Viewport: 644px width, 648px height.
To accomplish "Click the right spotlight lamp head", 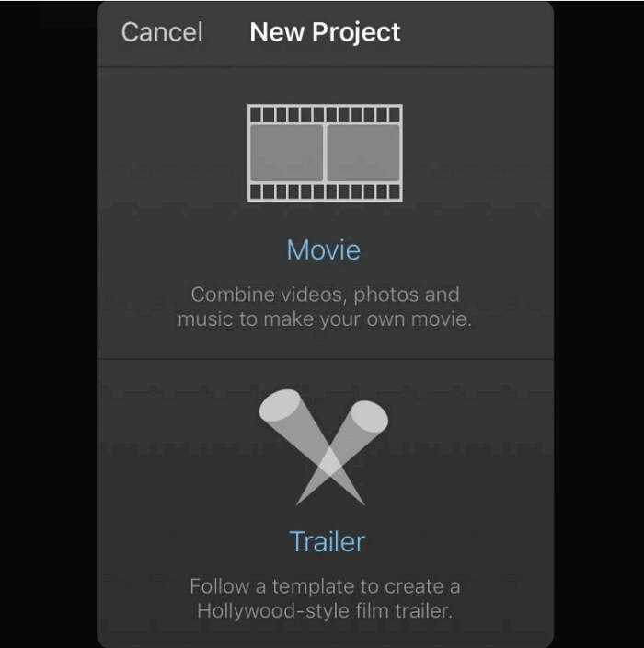I will [369, 417].
